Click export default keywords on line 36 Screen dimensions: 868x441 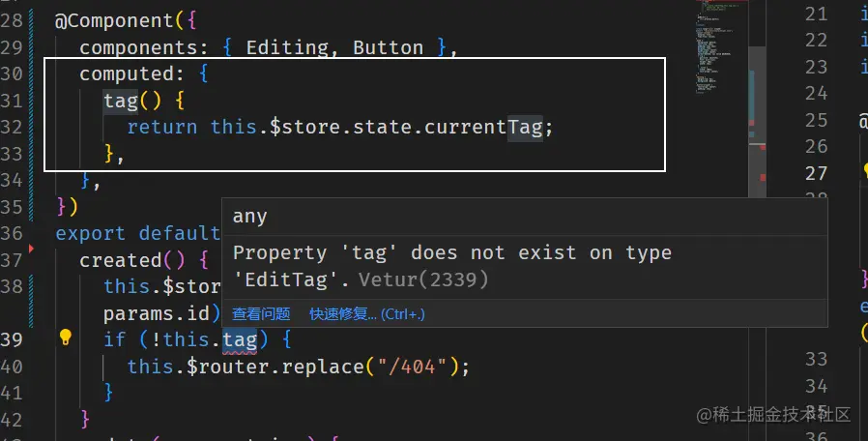pyautogui.click(x=138, y=234)
